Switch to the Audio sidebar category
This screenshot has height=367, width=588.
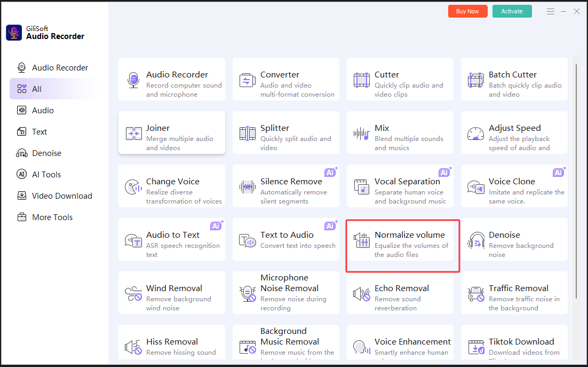[x=52, y=111]
